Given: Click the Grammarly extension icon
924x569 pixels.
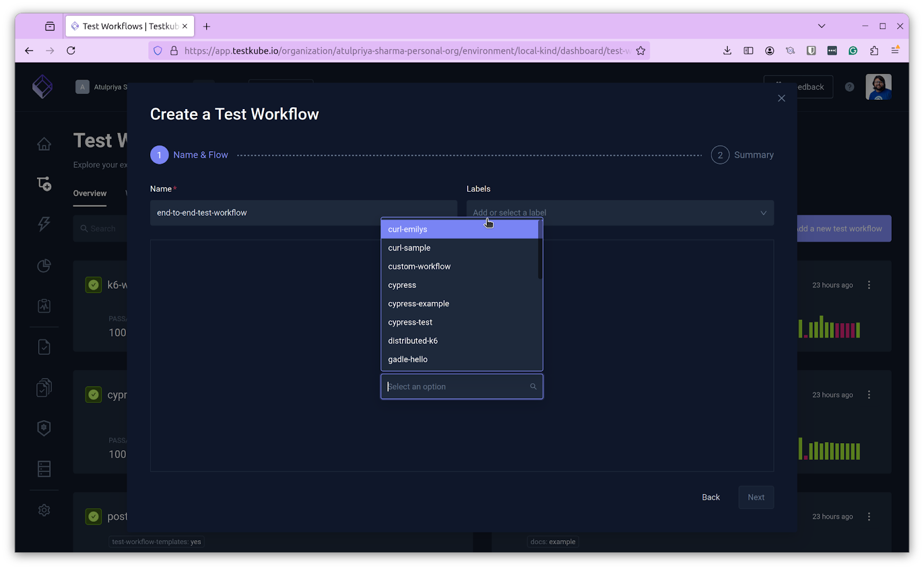Looking at the screenshot, I should click(853, 51).
